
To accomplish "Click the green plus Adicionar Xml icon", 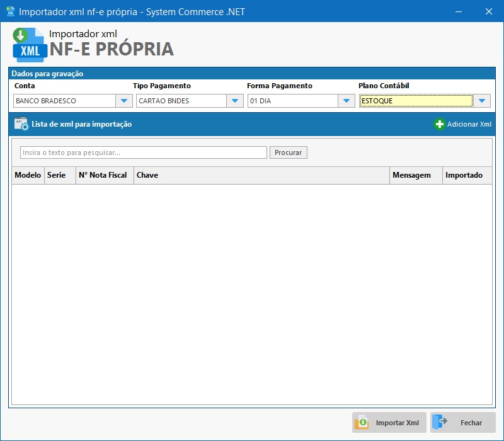I will 440,124.
